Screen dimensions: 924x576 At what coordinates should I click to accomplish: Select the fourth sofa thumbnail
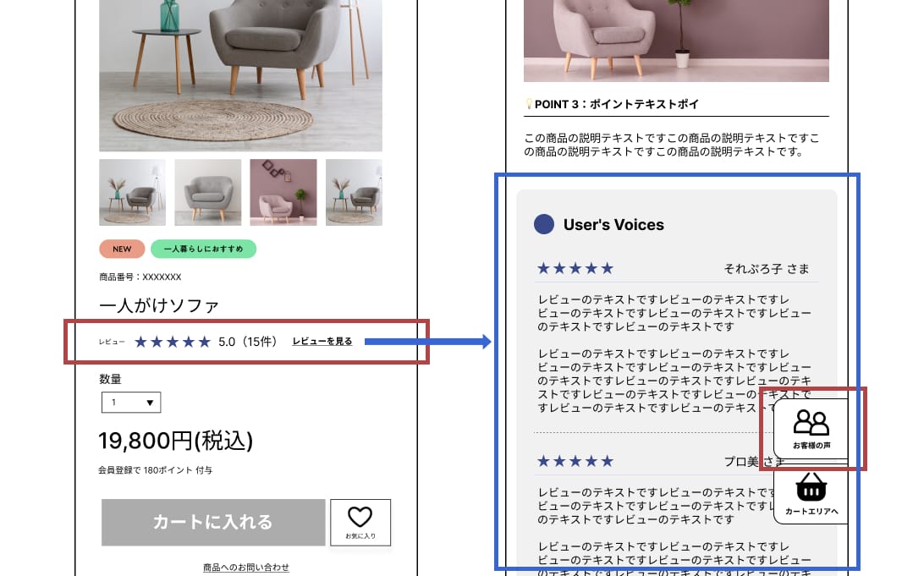click(x=355, y=192)
